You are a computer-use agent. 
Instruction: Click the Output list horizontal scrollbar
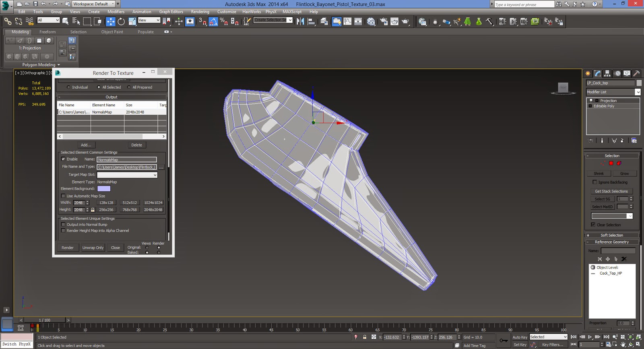tap(112, 136)
